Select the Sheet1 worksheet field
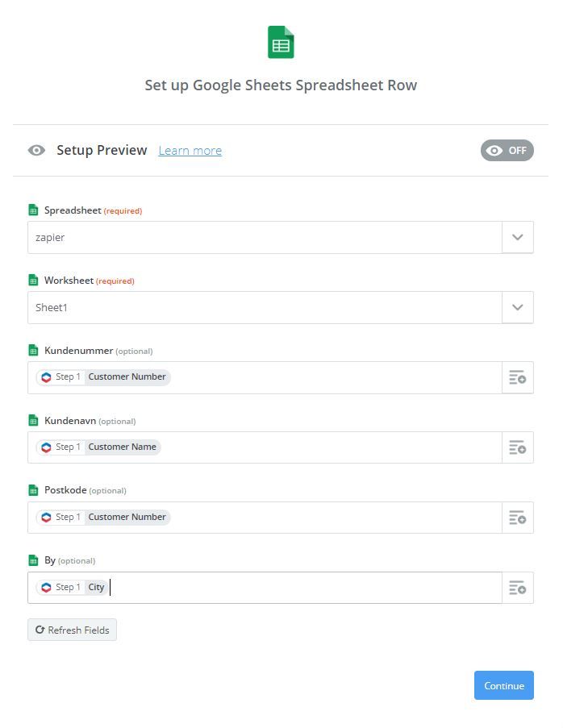Image resolution: width=563 pixels, height=728 pixels. pos(265,307)
